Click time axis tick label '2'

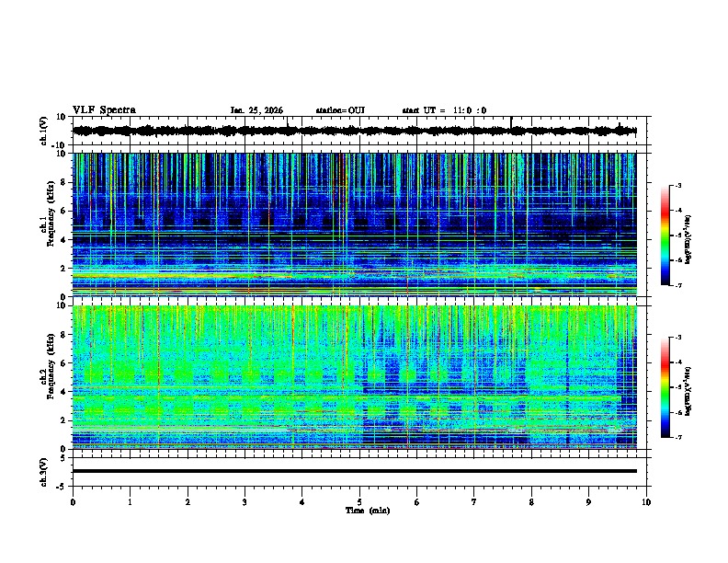click(188, 502)
